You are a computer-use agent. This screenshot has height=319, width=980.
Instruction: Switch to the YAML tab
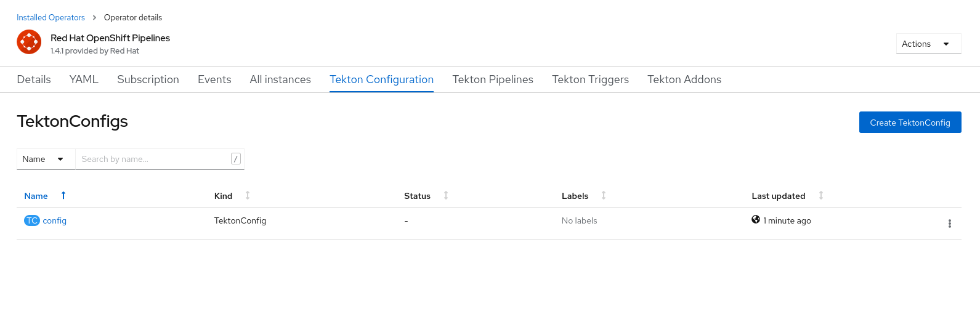[84, 79]
